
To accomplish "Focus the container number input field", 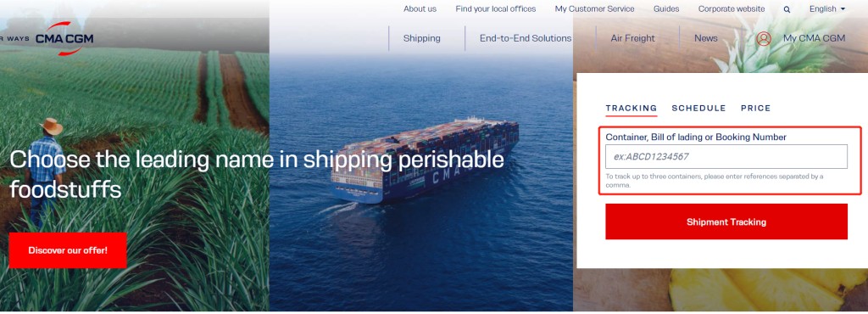I will 726,157.
